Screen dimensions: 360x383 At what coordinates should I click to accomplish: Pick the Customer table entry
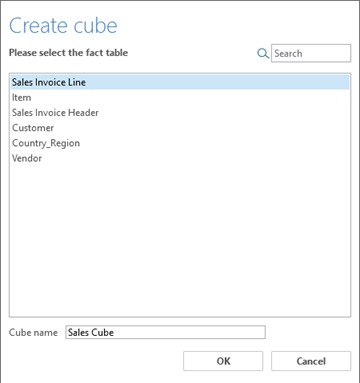point(180,128)
